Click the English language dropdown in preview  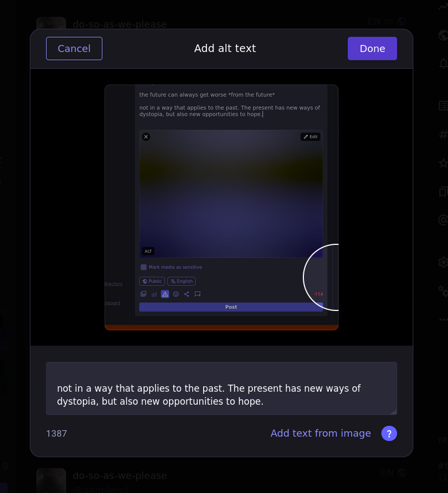(181, 282)
